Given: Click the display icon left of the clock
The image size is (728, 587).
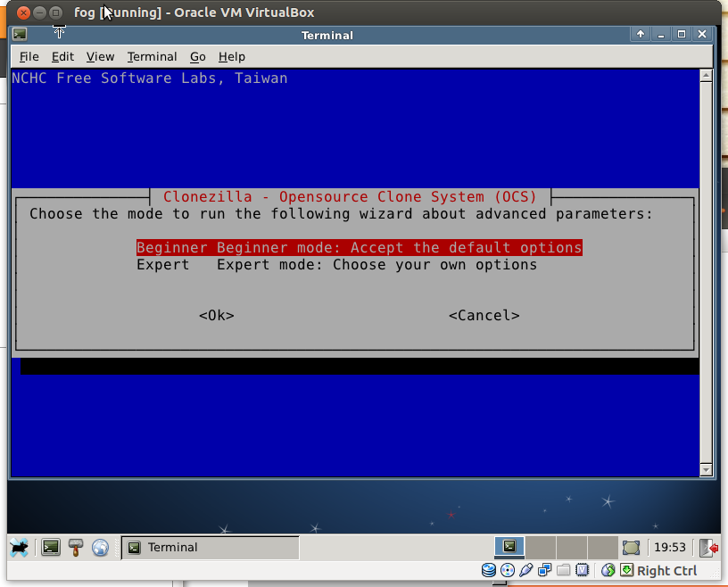Looking at the screenshot, I should 631,547.
